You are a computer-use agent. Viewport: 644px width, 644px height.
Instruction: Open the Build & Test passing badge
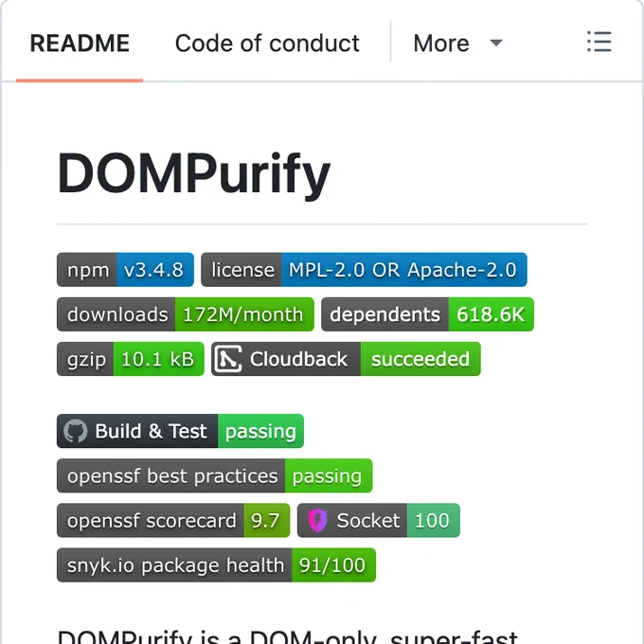(180, 431)
